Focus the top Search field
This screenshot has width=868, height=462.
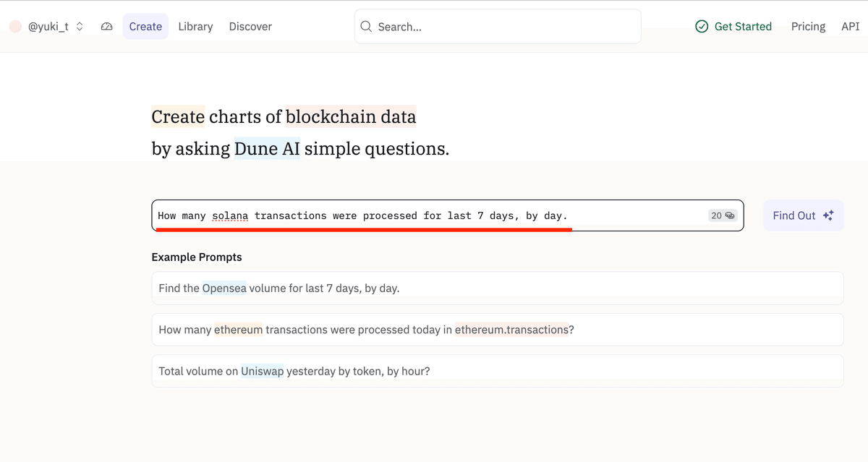(498, 27)
